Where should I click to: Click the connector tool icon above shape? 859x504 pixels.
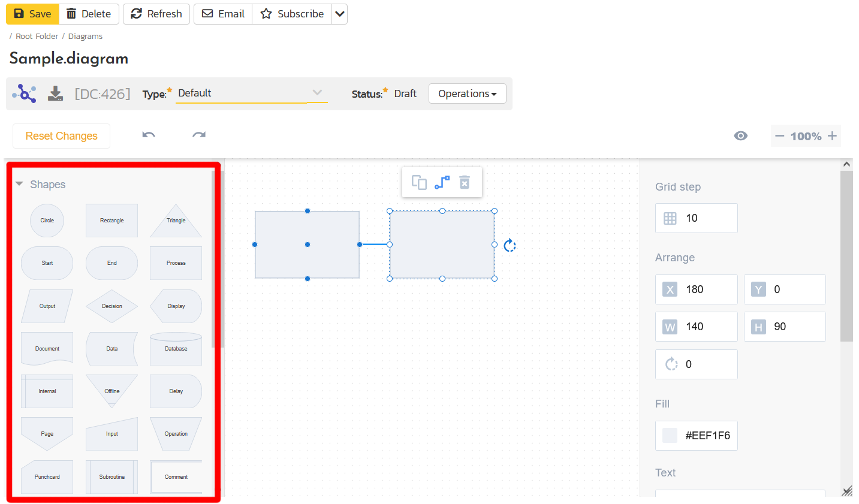coord(442,182)
